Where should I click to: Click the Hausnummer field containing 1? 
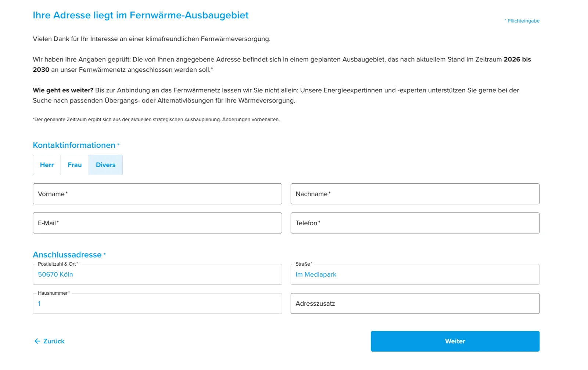click(x=157, y=303)
